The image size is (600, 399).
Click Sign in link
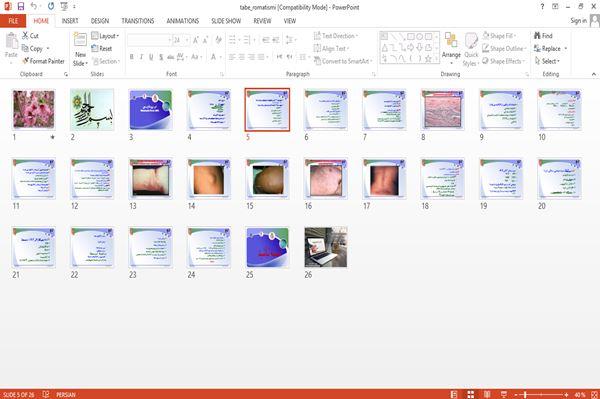click(x=578, y=21)
